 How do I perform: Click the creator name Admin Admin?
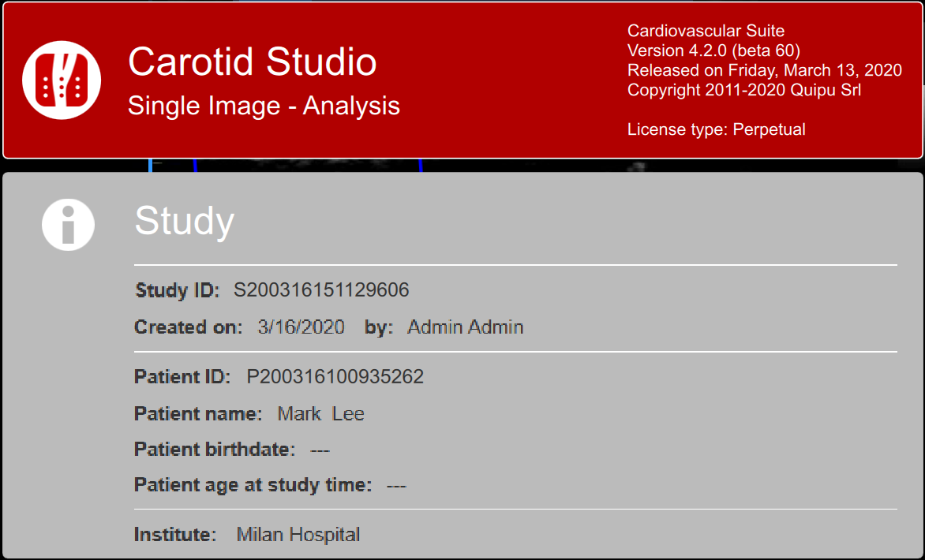click(x=465, y=327)
